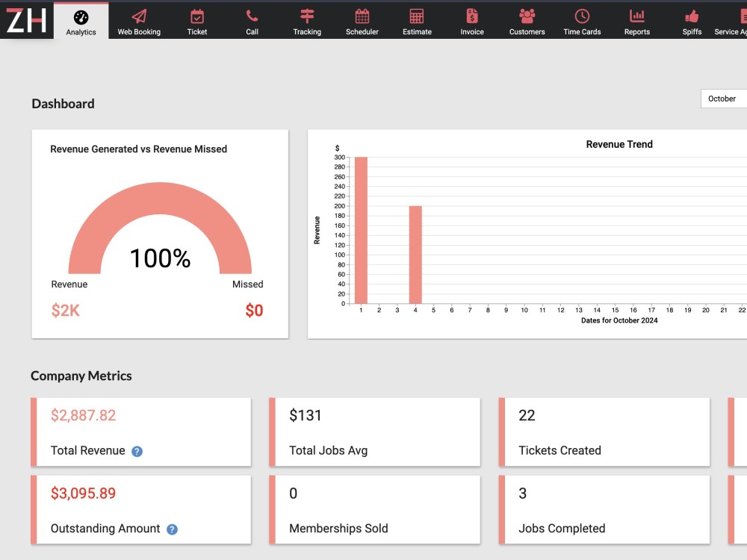Open the Call phone icon

pos(252,16)
